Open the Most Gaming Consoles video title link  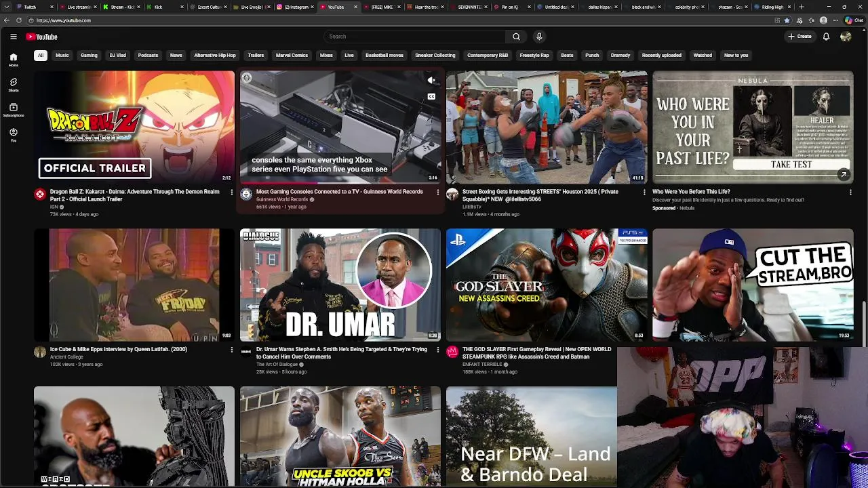tap(339, 192)
